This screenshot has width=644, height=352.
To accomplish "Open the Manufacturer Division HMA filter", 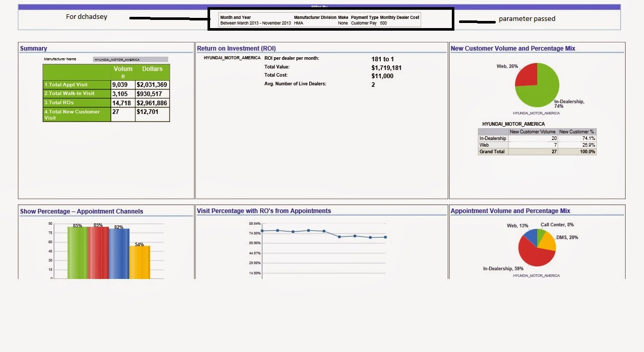I will pos(299,22).
